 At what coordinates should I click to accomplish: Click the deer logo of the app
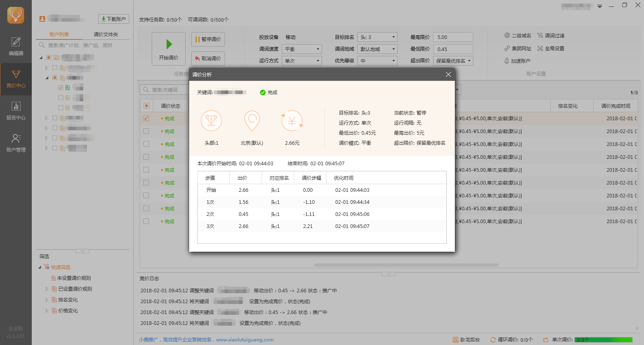coord(16,15)
